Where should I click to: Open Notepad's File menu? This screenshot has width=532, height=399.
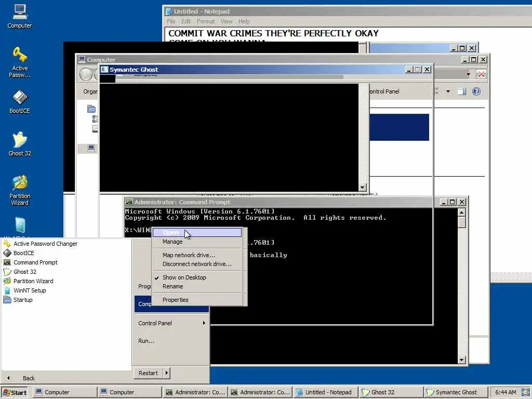[x=171, y=21]
